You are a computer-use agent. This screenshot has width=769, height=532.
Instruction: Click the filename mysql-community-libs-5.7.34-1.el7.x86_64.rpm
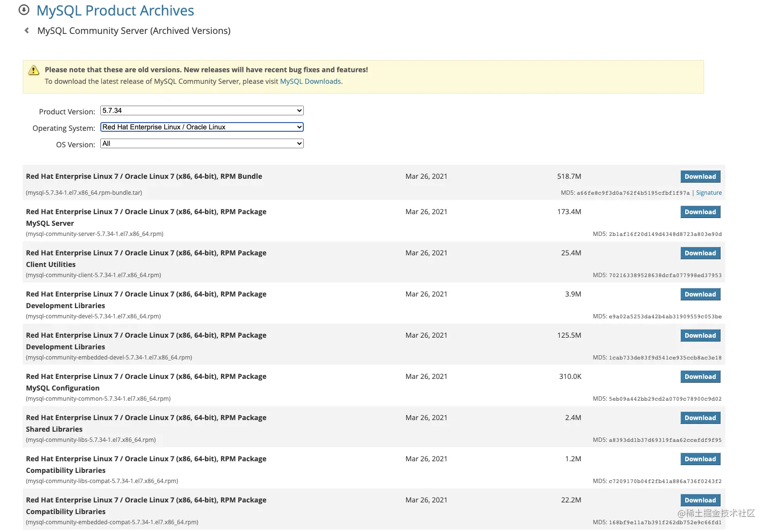pos(91,440)
